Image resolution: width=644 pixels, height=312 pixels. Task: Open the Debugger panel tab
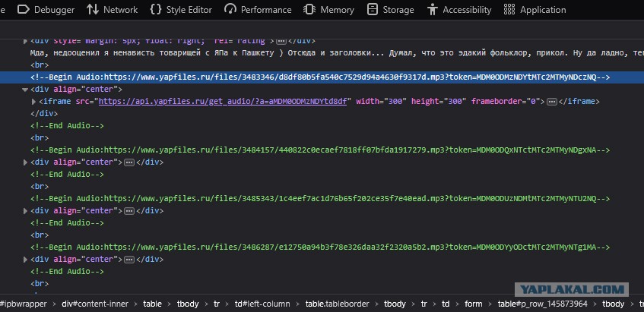click(46, 10)
